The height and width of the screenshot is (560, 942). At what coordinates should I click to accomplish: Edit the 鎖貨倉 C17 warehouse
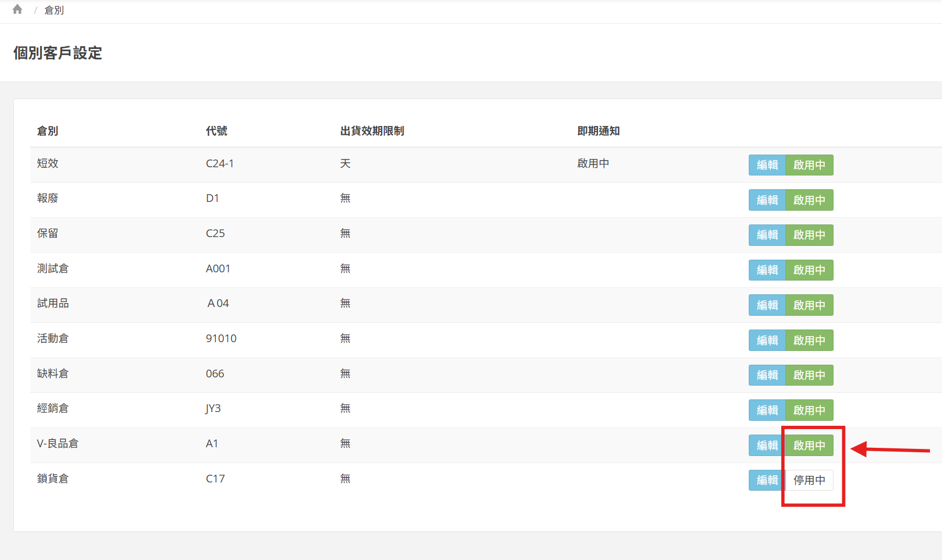(767, 480)
